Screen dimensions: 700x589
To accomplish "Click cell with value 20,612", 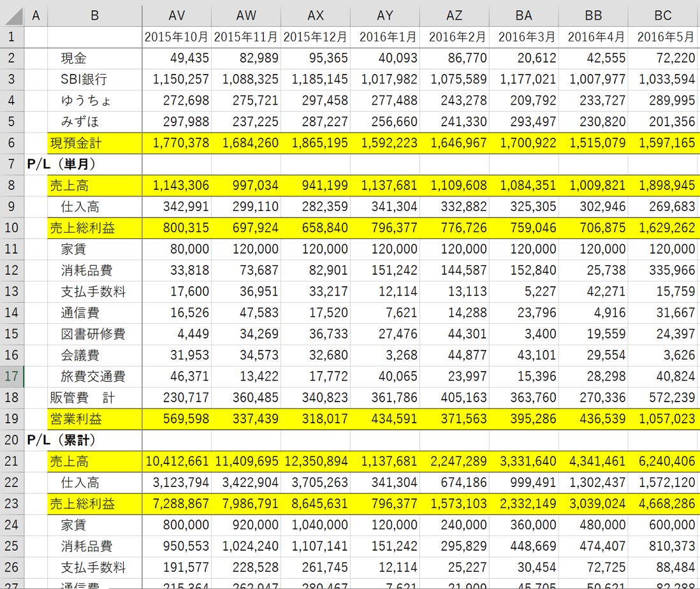I will tap(524, 58).
